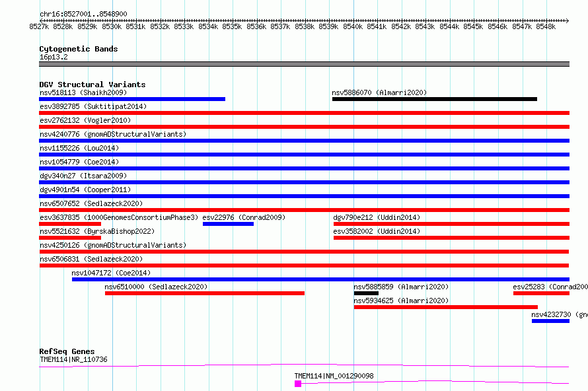Image resolution: width=588 pixels, height=391 pixels.
Task: Select the esv3892785 (Suktitipat2014) red bar
Action: [304, 113]
